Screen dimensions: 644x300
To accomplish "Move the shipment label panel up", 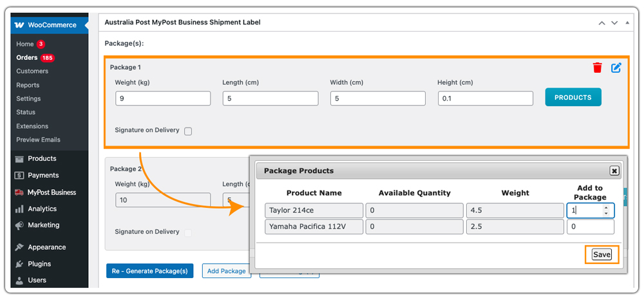I will point(601,23).
